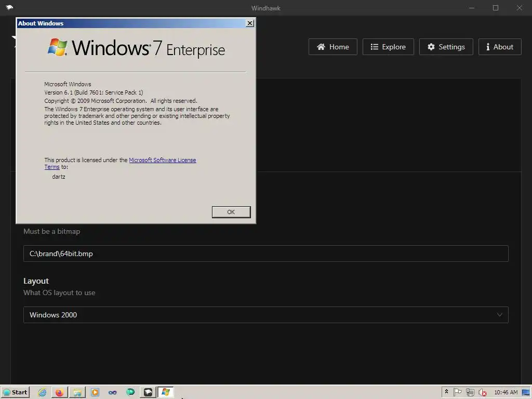Open Action Center flag icon in tray
Screen dimensions: 532x399
click(457, 392)
